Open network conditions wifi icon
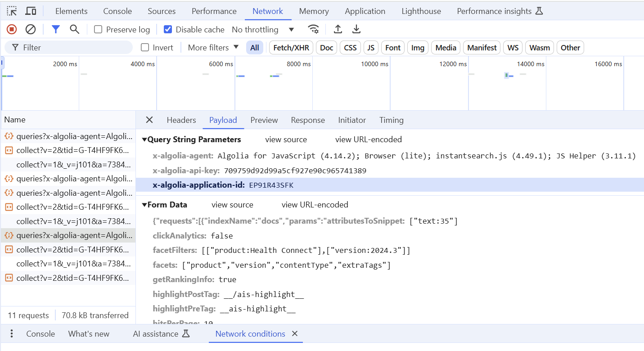644x351 pixels. tap(313, 29)
